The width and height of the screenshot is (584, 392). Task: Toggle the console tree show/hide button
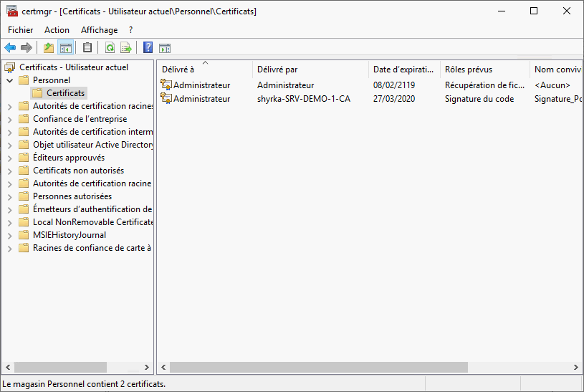pos(65,48)
